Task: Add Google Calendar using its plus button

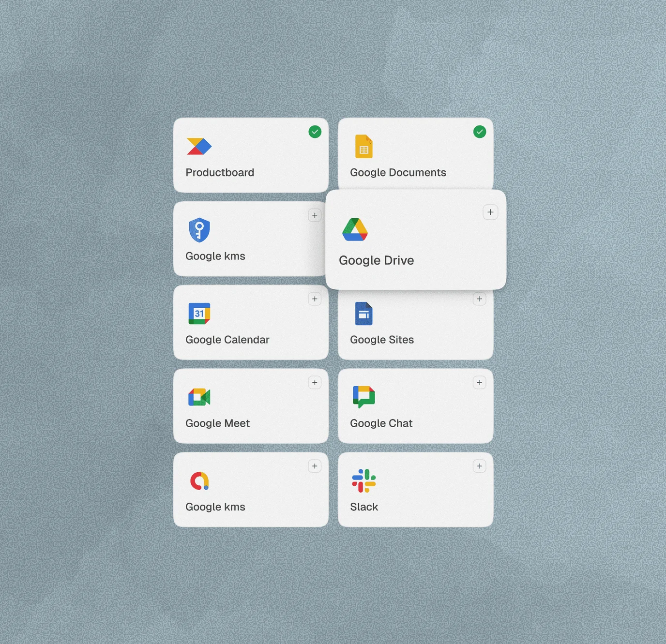Action: [315, 299]
